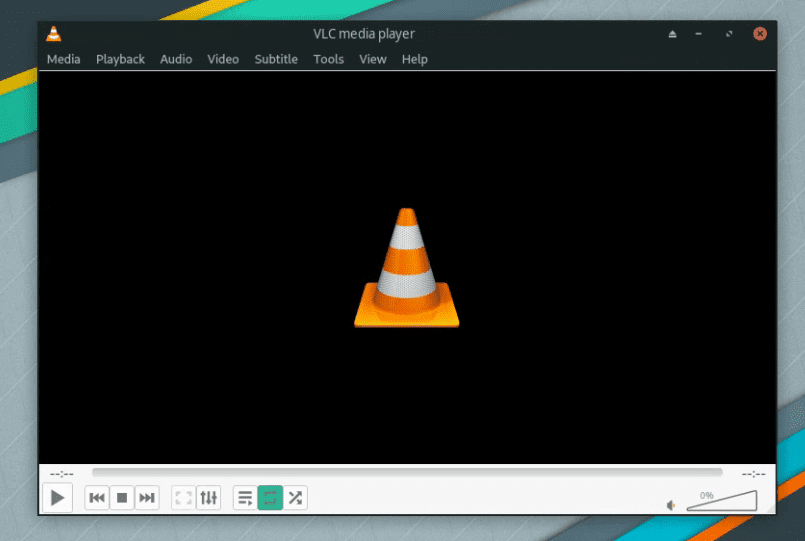Adjust the volume slider triangle

tap(722, 500)
